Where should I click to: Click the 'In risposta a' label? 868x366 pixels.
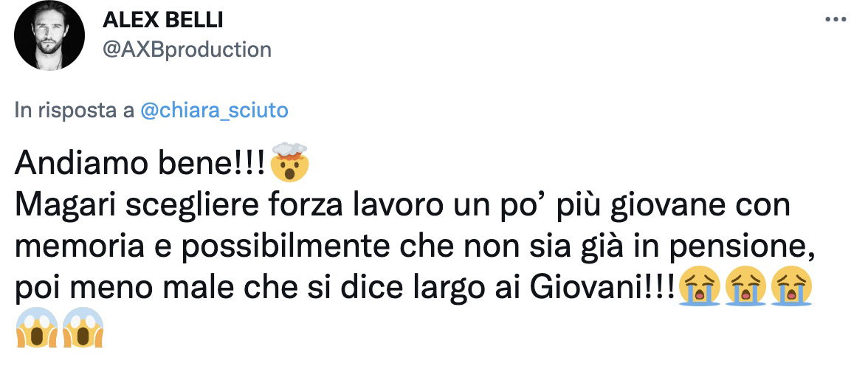(x=75, y=111)
